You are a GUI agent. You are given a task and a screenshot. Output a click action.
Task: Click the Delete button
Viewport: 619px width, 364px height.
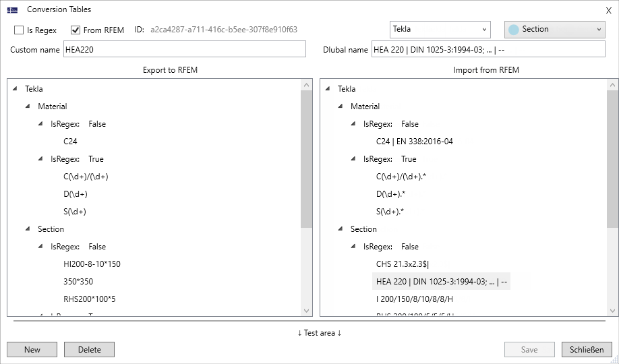(x=89, y=350)
